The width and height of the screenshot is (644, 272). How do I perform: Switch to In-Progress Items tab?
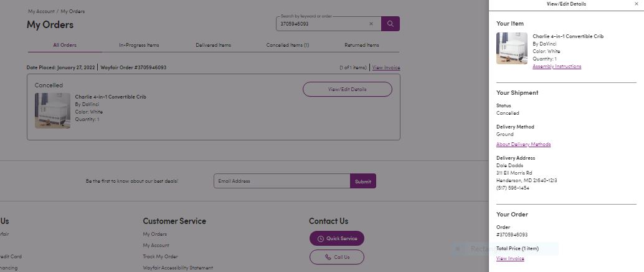coord(139,46)
